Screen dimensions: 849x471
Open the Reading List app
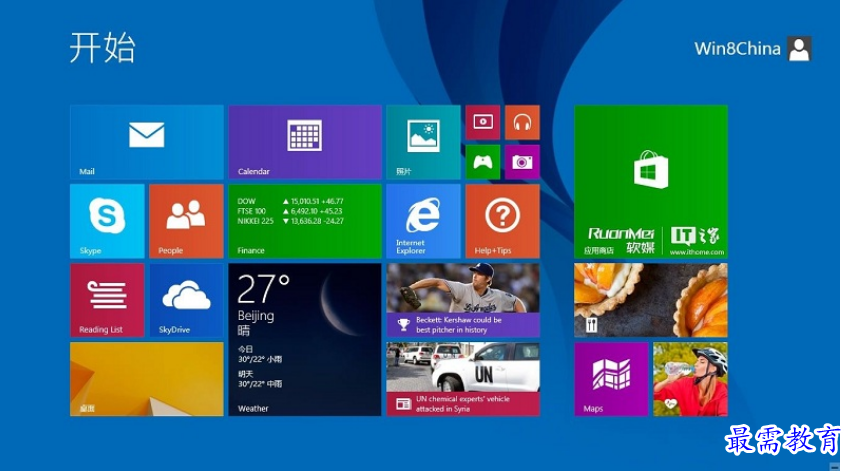(x=107, y=300)
